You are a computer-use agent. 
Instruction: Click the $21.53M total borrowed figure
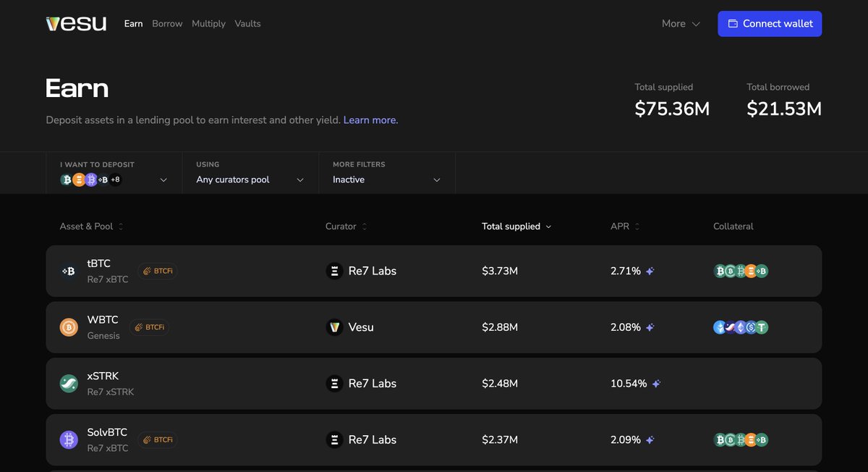pos(784,109)
